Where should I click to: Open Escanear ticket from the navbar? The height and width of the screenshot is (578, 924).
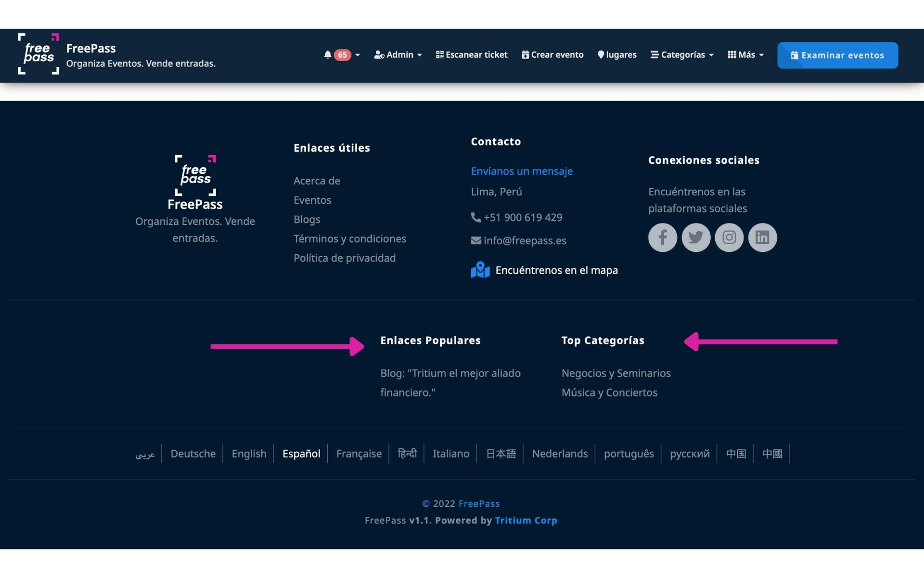coord(472,55)
